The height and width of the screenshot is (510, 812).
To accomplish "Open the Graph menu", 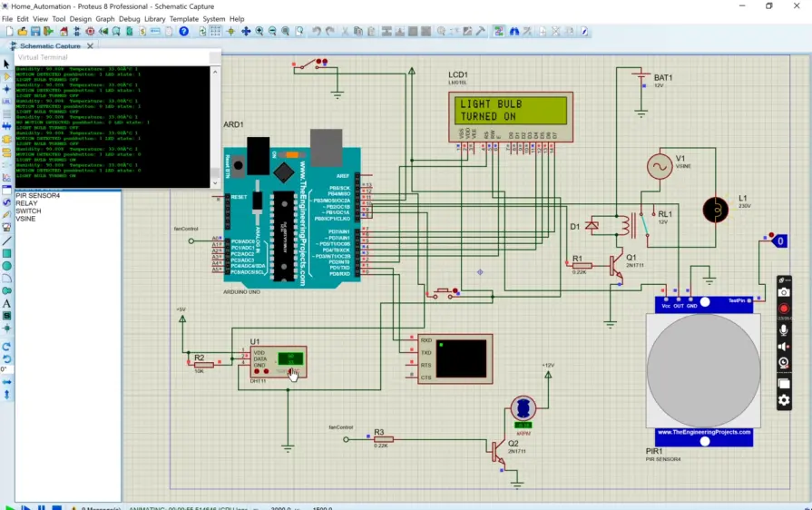I will click(x=105, y=19).
